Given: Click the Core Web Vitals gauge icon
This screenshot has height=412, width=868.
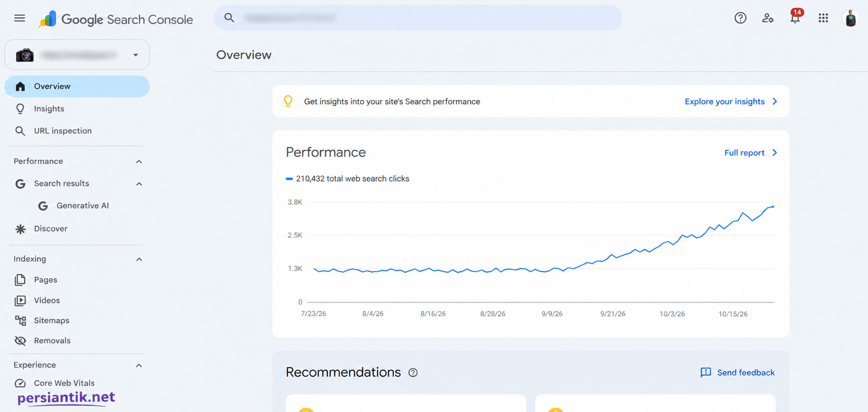Looking at the screenshot, I should [x=20, y=383].
